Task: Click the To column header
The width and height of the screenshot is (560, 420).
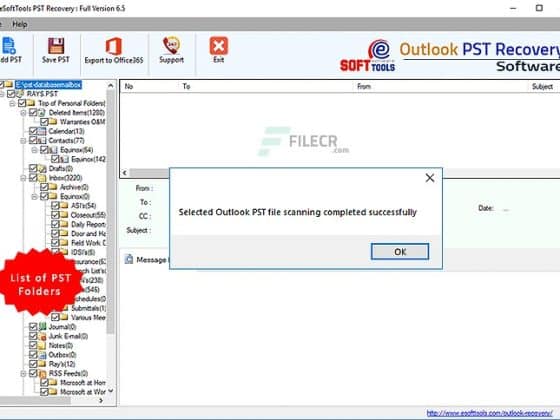Action: tap(186, 86)
